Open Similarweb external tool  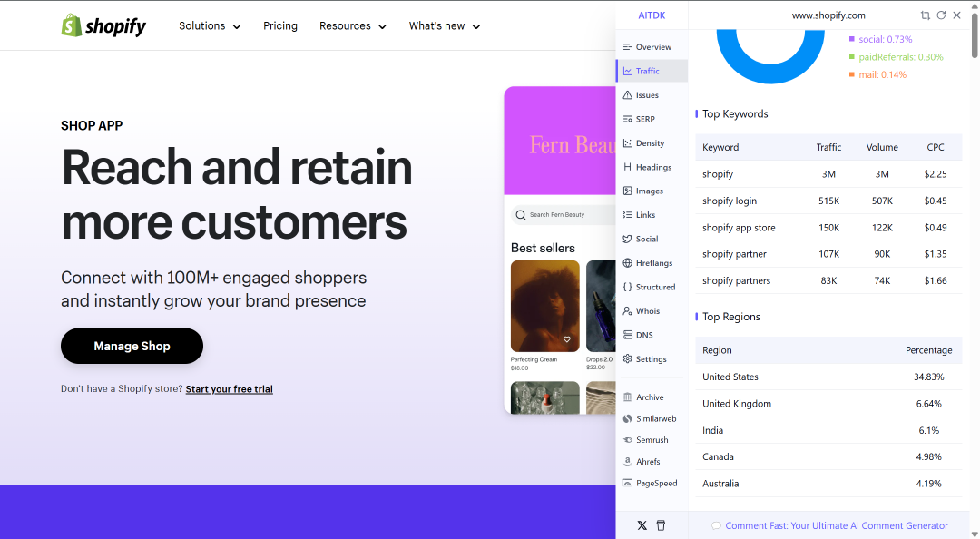[652, 418]
